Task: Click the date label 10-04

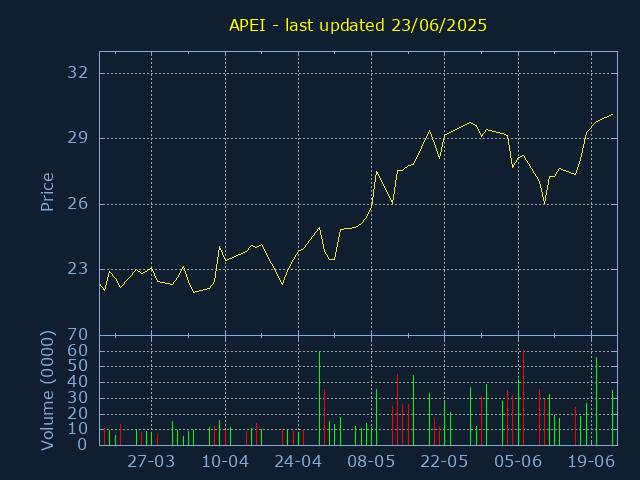Action: coord(225,462)
